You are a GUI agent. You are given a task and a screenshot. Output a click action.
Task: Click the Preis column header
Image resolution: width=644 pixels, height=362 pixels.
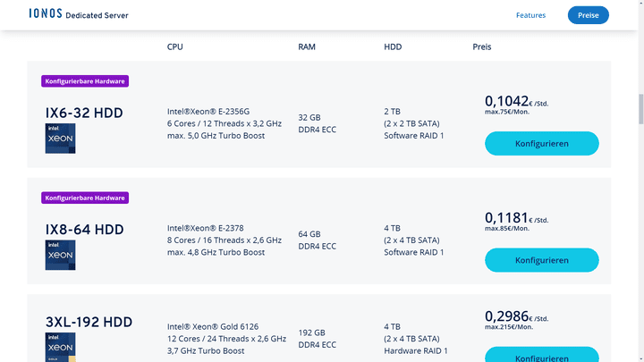482,46
